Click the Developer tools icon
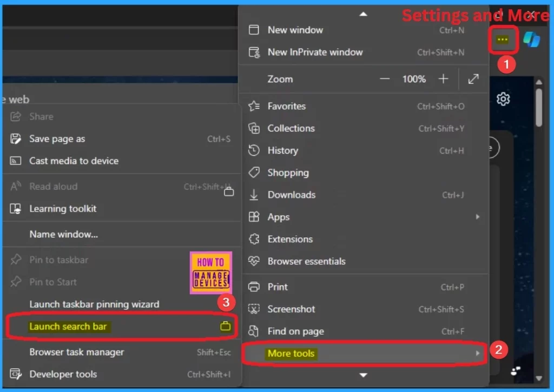The width and height of the screenshot is (554, 392). (16, 374)
